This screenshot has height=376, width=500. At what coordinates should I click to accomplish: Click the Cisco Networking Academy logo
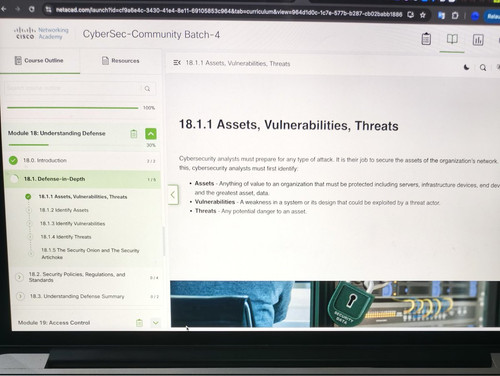pyautogui.click(x=41, y=33)
